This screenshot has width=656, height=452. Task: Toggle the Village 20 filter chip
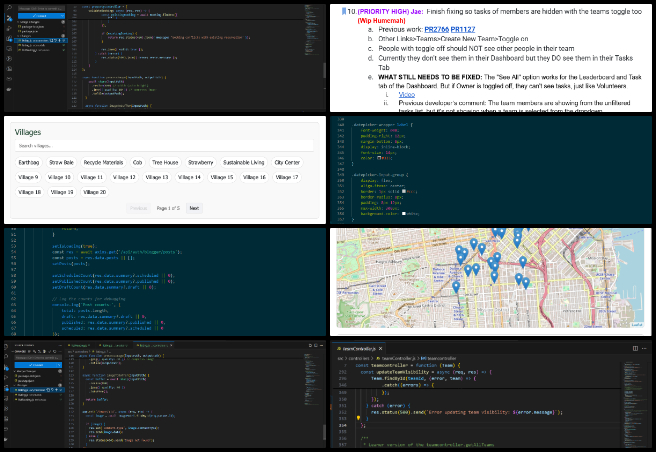pyautogui.click(x=95, y=192)
